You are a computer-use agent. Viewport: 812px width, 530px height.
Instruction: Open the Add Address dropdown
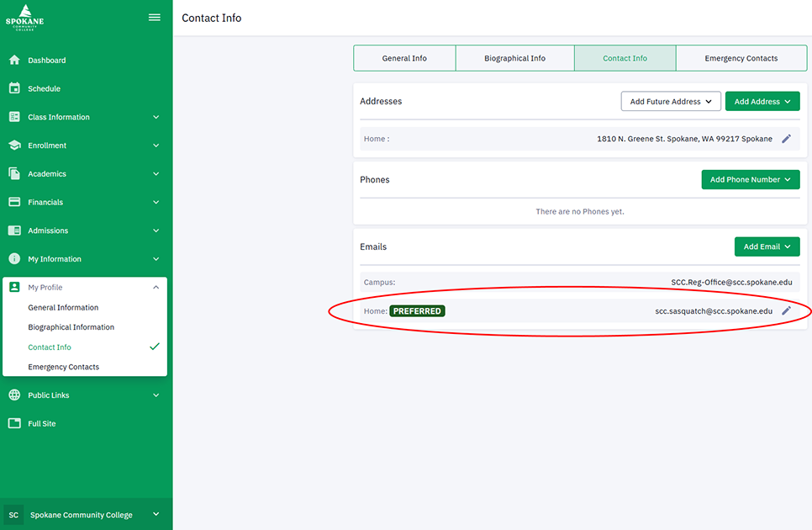(x=762, y=100)
